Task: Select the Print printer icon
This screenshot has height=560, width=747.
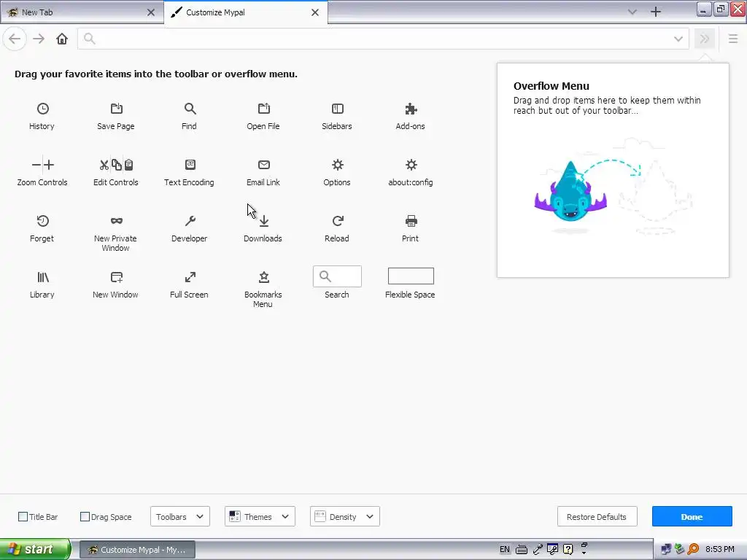Action: (411, 221)
